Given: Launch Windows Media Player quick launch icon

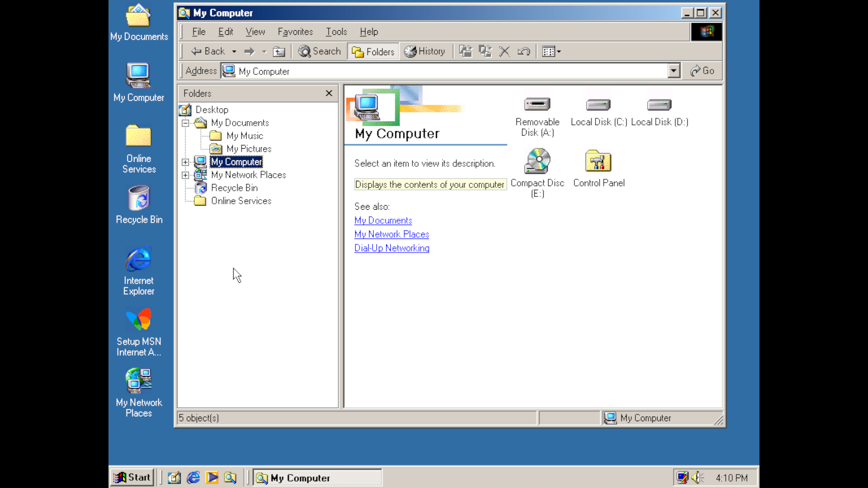Looking at the screenshot, I should [212, 478].
